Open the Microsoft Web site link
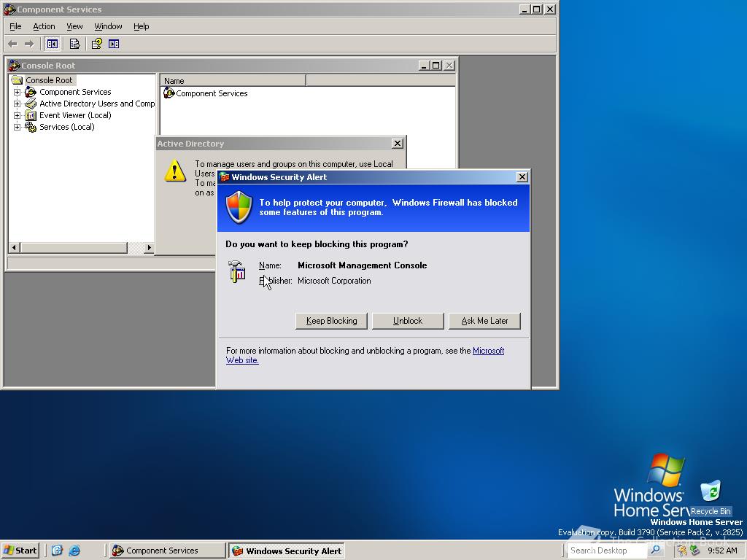 click(488, 351)
